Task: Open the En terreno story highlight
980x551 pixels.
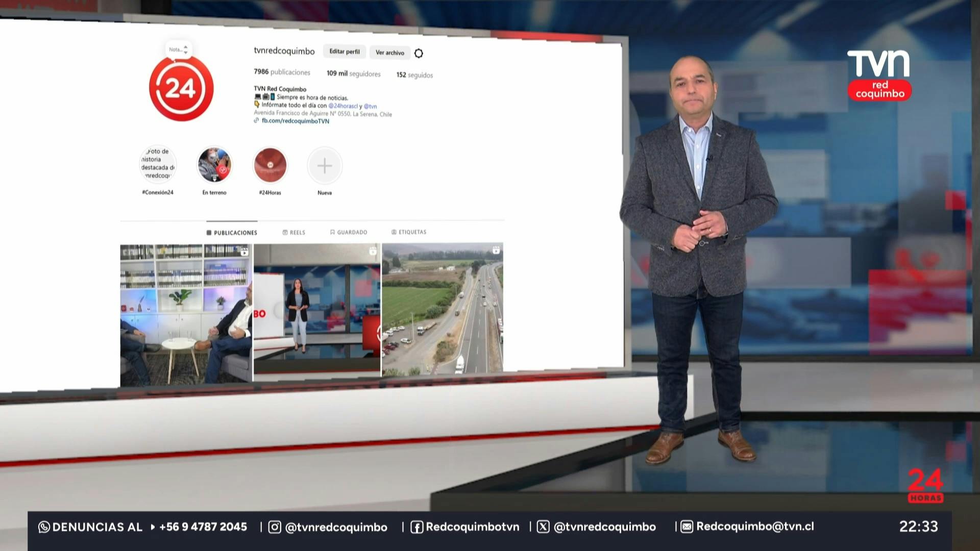Action: 214,165
